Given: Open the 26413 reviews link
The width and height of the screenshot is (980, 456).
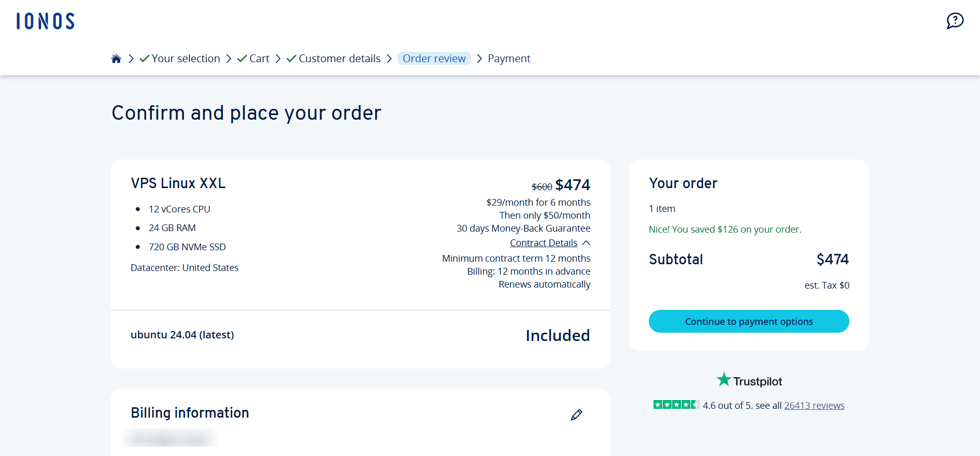Looking at the screenshot, I should [814, 406].
